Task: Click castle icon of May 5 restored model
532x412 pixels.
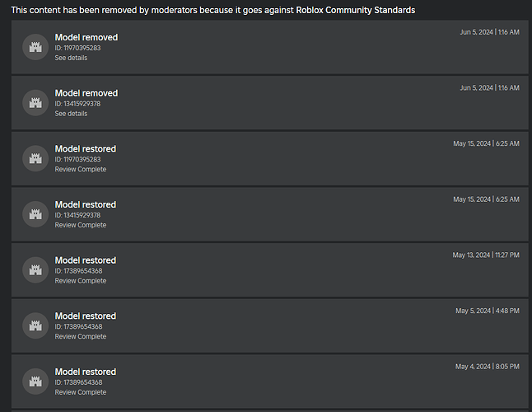Action: point(35,325)
